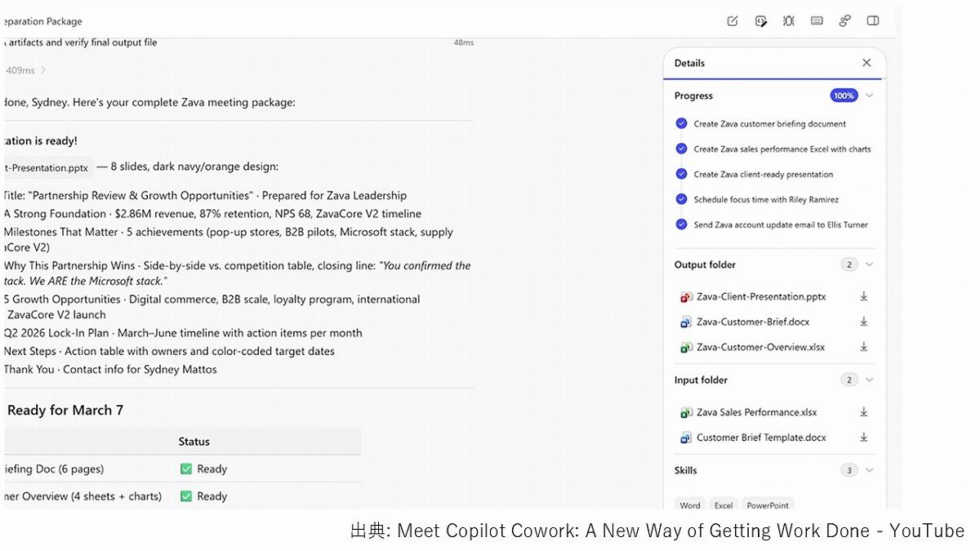The height and width of the screenshot is (551, 980).
Task: Click checkmark for Create Zava customer briefing document
Action: click(681, 124)
